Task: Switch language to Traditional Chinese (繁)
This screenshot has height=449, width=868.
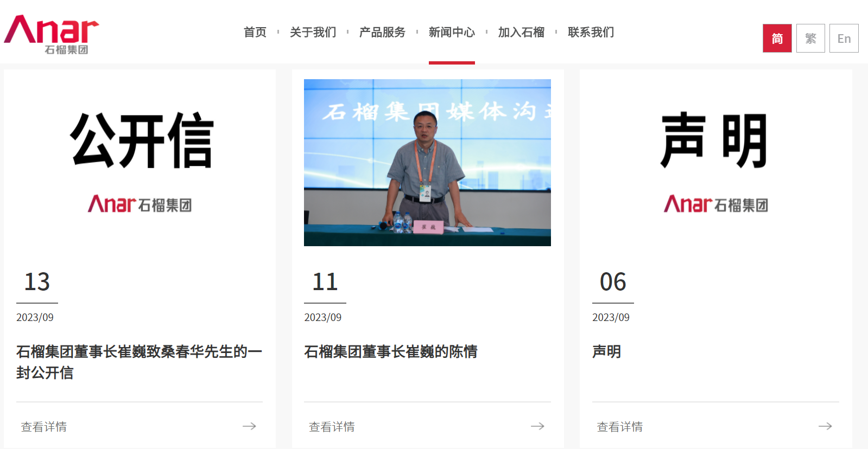Action: coord(810,39)
